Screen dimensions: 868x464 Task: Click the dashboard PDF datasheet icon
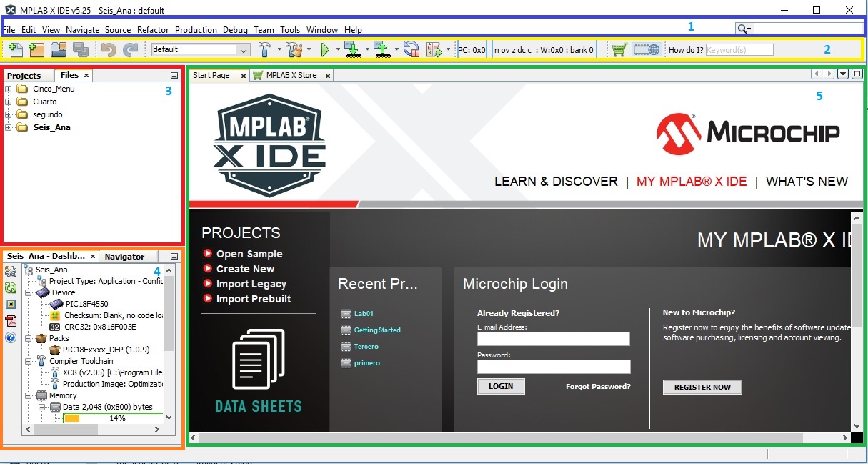(x=11, y=320)
